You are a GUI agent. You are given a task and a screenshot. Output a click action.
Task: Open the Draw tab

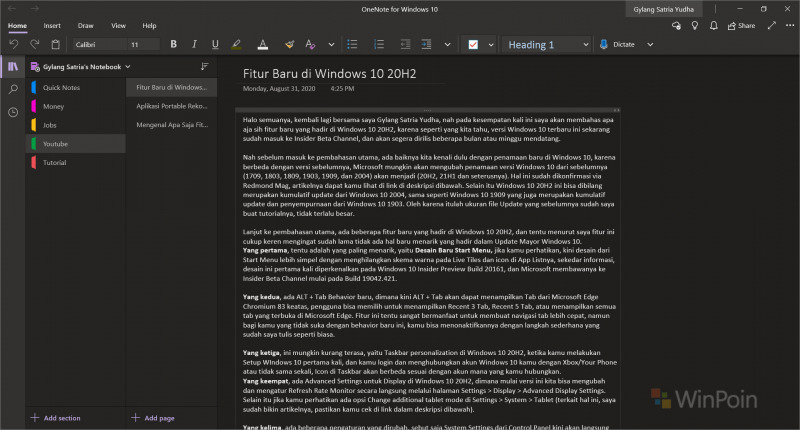click(x=85, y=26)
